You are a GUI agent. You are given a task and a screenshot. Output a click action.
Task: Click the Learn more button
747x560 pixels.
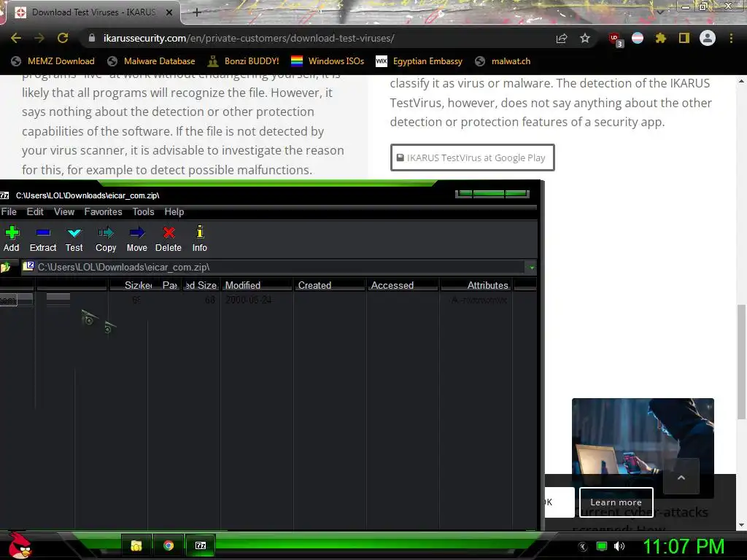616,502
